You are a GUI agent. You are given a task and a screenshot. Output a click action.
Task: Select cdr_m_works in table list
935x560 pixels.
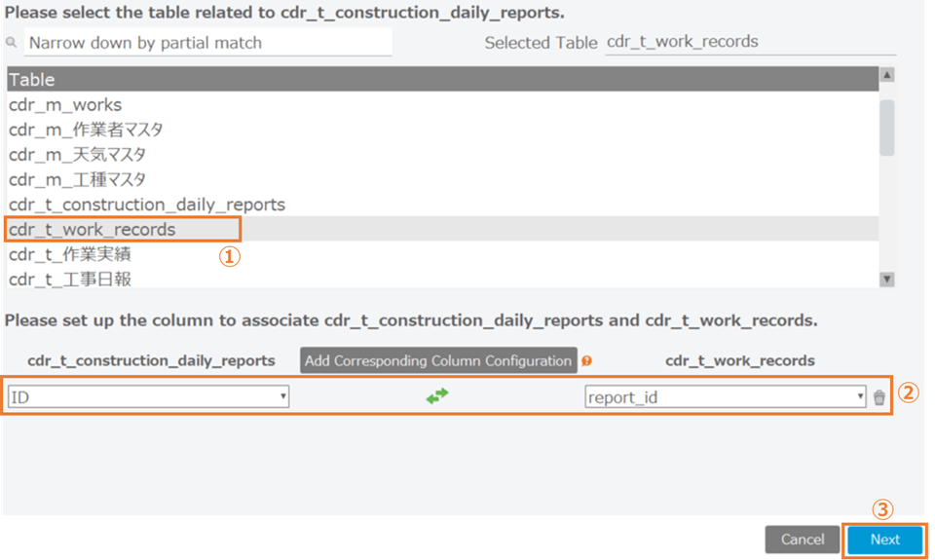pos(65,104)
